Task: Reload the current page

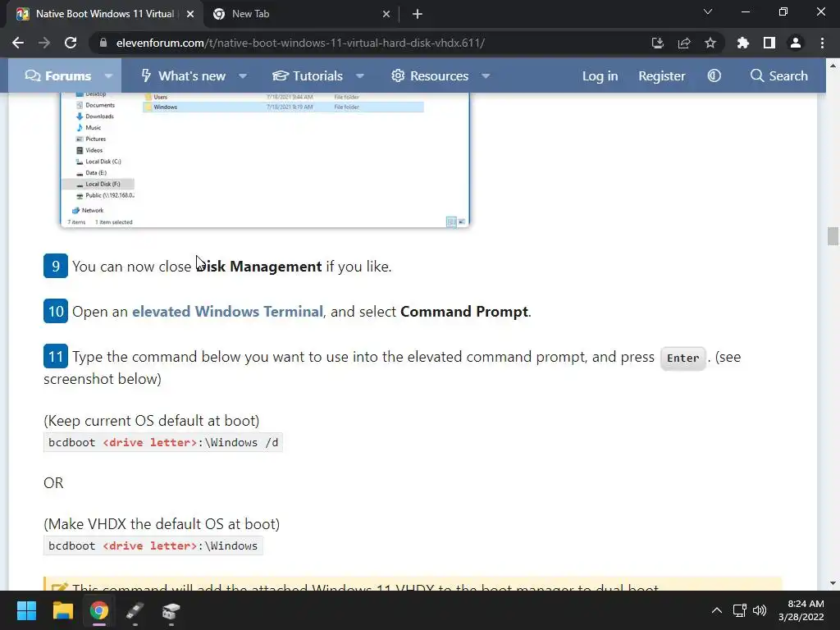Action: 71,43
